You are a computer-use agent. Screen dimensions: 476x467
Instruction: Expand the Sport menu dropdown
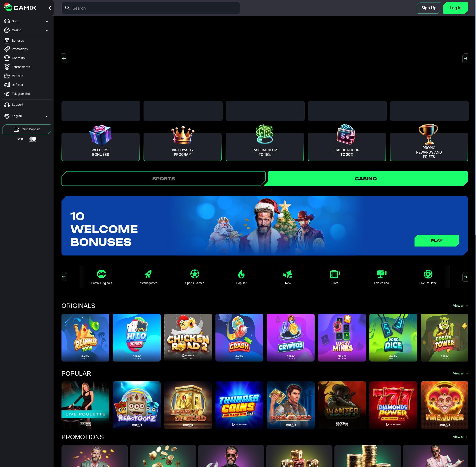[x=47, y=21]
